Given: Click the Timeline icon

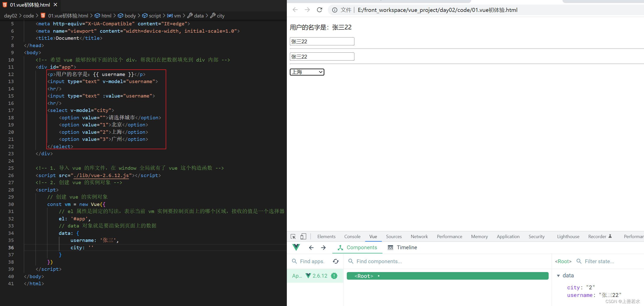Looking at the screenshot, I should coord(391,248).
